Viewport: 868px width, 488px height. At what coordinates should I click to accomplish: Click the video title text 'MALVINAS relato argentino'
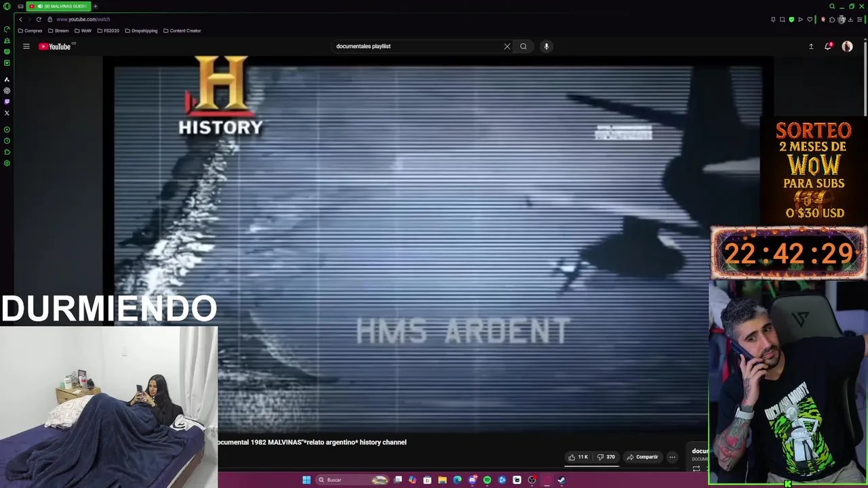[311, 442]
